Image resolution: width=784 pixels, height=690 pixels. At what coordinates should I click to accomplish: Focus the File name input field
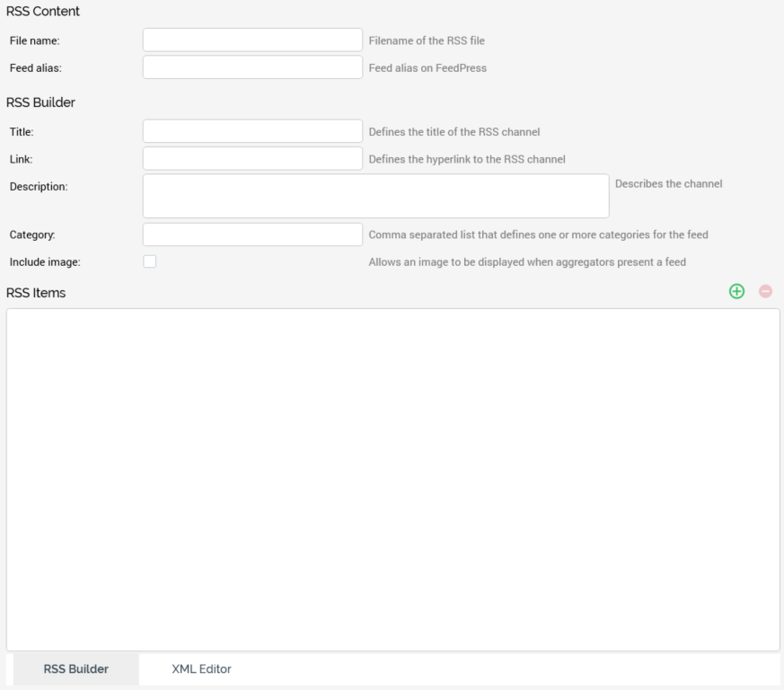tap(252, 40)
